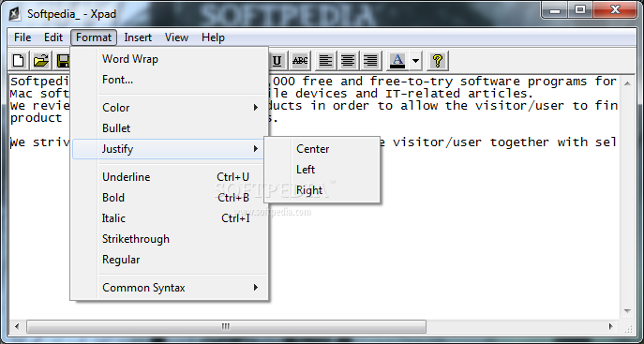Open the Insert menu
This screenshot has height=344, width=644.
pyautogui.click(x=138, y=37)
